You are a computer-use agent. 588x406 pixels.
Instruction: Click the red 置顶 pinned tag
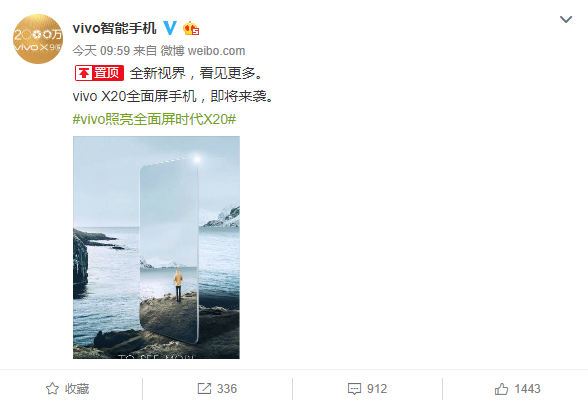99,73
